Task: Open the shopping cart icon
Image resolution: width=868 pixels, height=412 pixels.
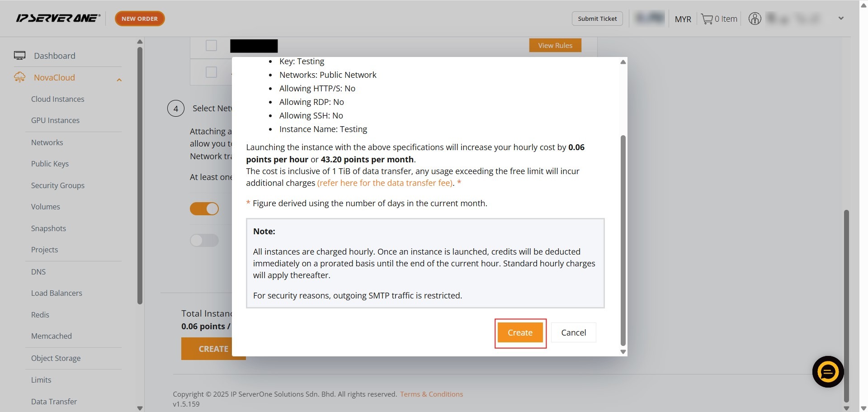Action: [707, 19]
